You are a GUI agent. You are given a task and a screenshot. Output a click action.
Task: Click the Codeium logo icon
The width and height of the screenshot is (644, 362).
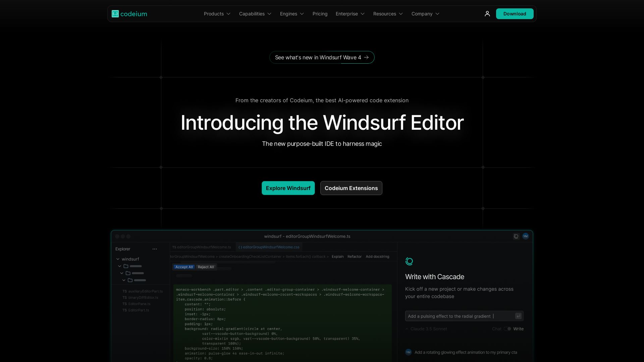pos(115,14)
